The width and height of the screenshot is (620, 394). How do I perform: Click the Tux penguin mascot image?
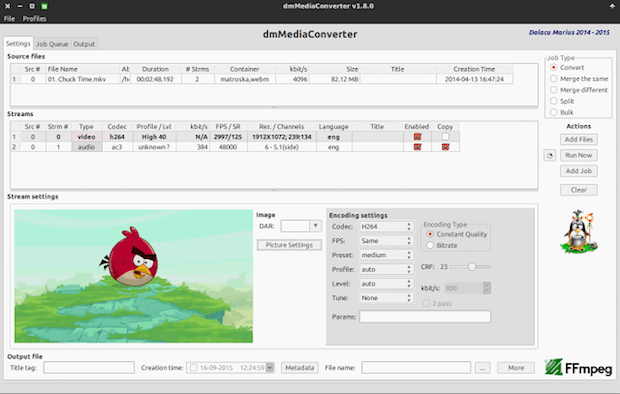coord(579,232)
